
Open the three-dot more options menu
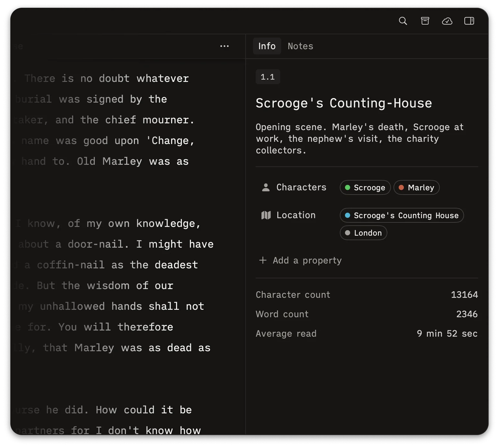coord(224,46)
